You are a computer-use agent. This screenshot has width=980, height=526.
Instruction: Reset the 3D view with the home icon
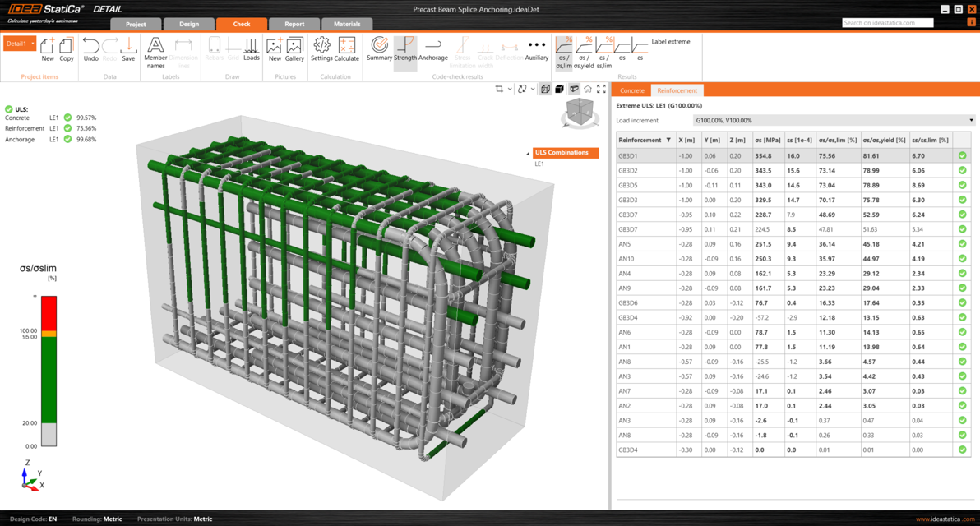pyautogui.click(x=588, y=89)
